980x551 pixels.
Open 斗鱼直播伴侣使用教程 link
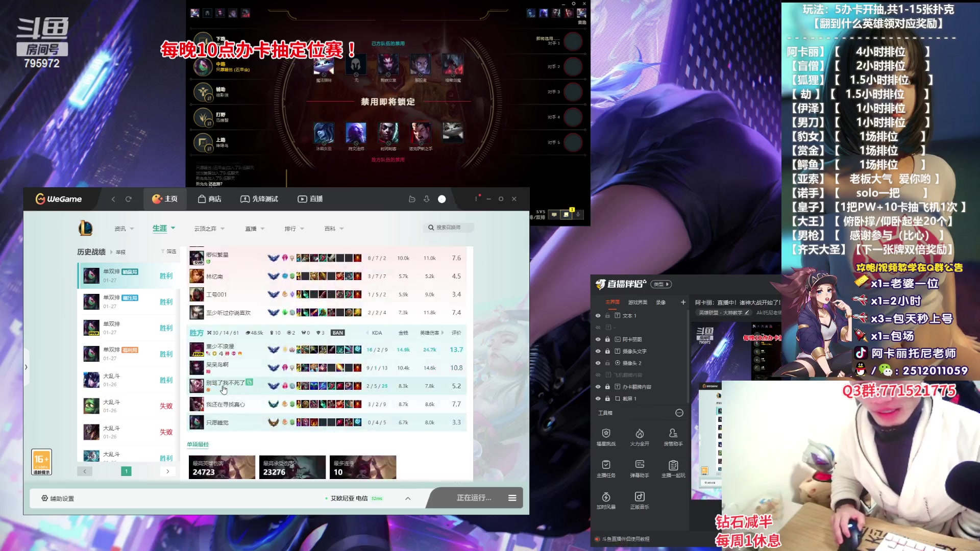625,539
